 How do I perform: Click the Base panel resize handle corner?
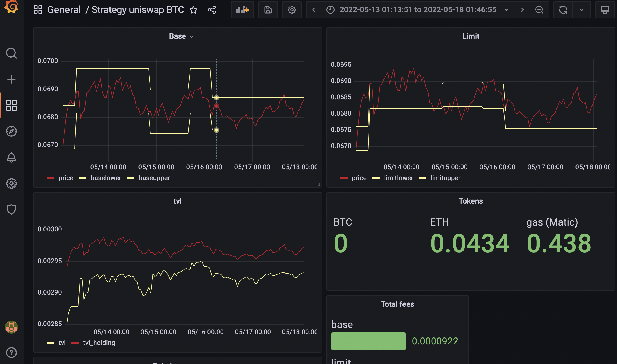coord(319,185)
